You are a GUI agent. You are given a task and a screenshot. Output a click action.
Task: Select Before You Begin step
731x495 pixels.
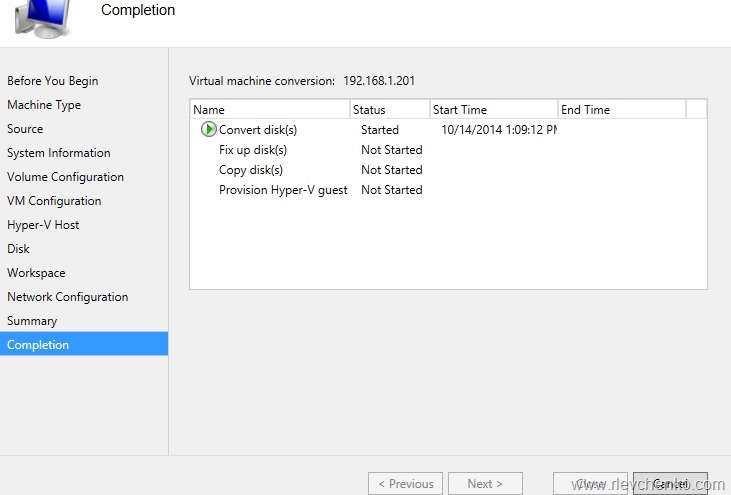pos(53,81)
